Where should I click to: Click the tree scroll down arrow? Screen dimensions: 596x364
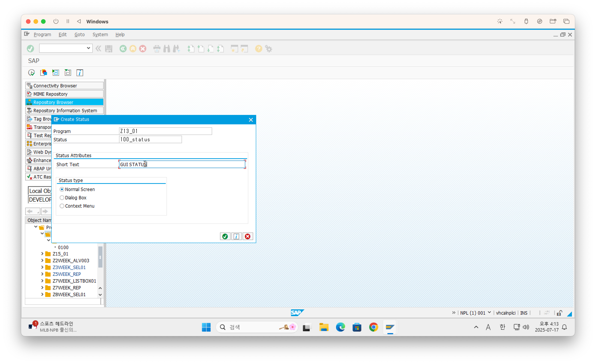click(x=100, y=295)
